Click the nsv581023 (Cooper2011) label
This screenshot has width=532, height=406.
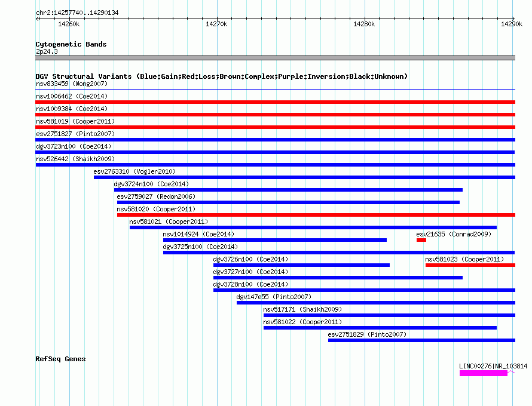464,259
